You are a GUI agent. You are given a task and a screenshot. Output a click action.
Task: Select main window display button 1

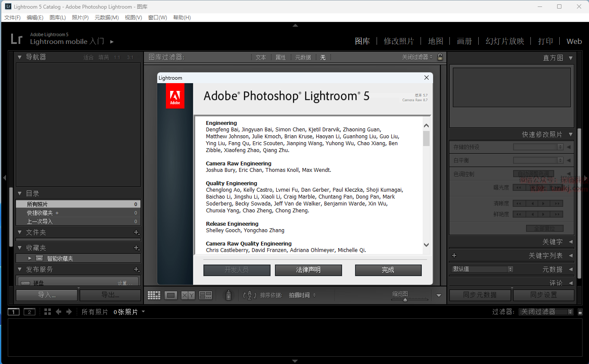pyautogui.click(x=14, y=312)
